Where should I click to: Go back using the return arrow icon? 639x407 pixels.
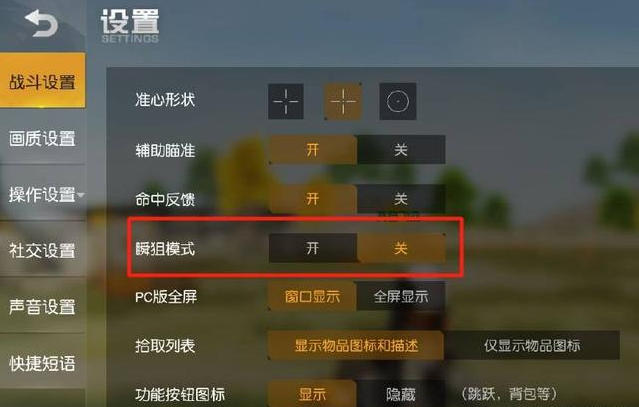pyautogui.click(x=41, y=23)
